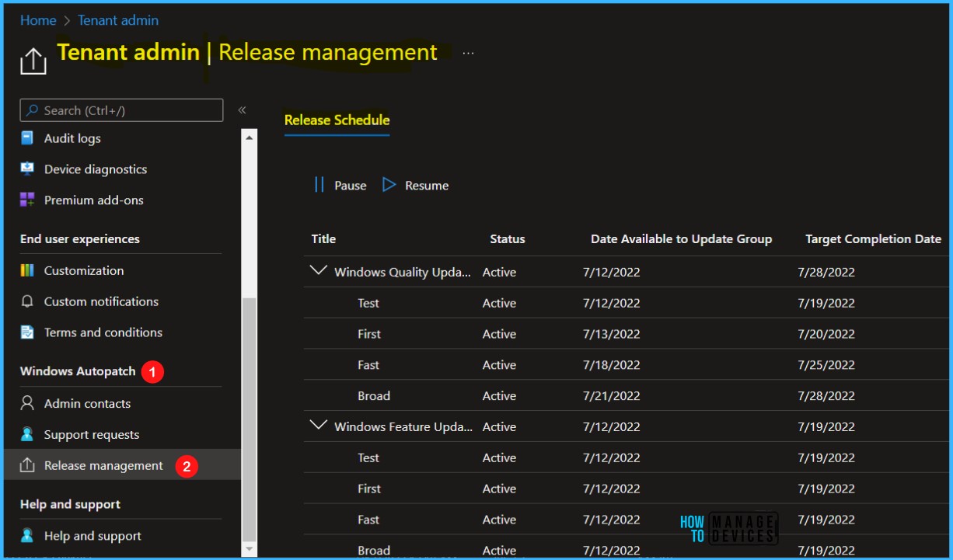Select the Fast row under Feature Update
953x560 pixels.
tap(626, 520)
